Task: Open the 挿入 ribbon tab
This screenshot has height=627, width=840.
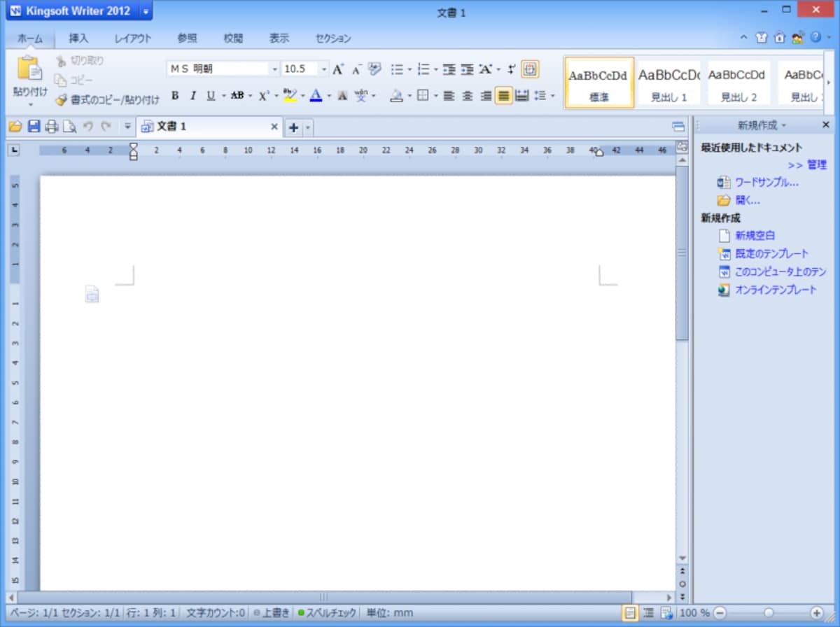Action: (78, 38)
